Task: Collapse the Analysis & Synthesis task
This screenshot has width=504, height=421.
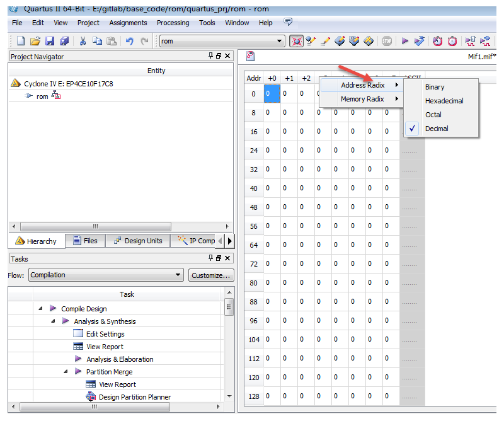Action: (x=53, y=321)
